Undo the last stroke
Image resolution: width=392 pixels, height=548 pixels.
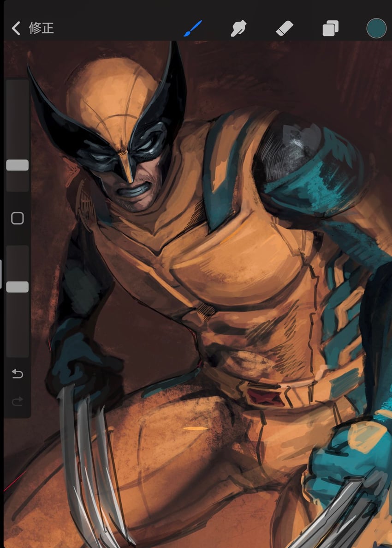(18, 374)
